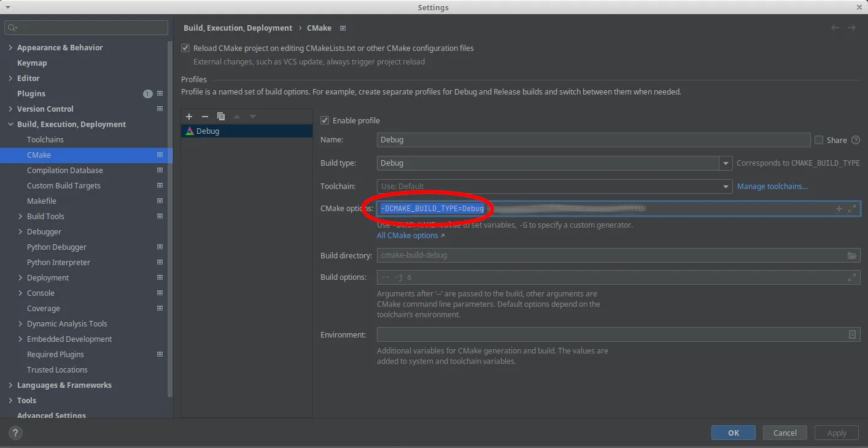Click the plus icon inside CMake options
Viewport: 868px width, 448px height.
(x=839, y=209)
